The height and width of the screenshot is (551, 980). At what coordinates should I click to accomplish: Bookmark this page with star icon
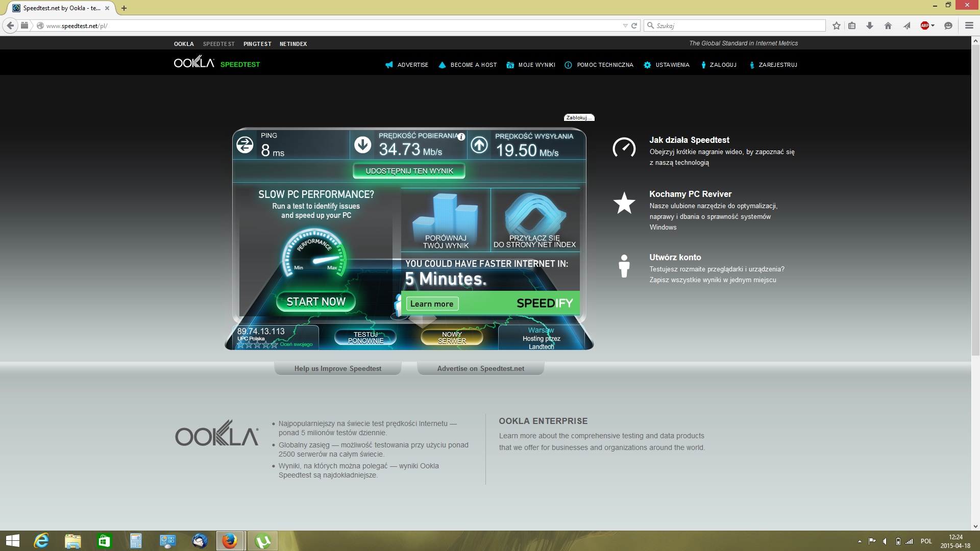836,26
